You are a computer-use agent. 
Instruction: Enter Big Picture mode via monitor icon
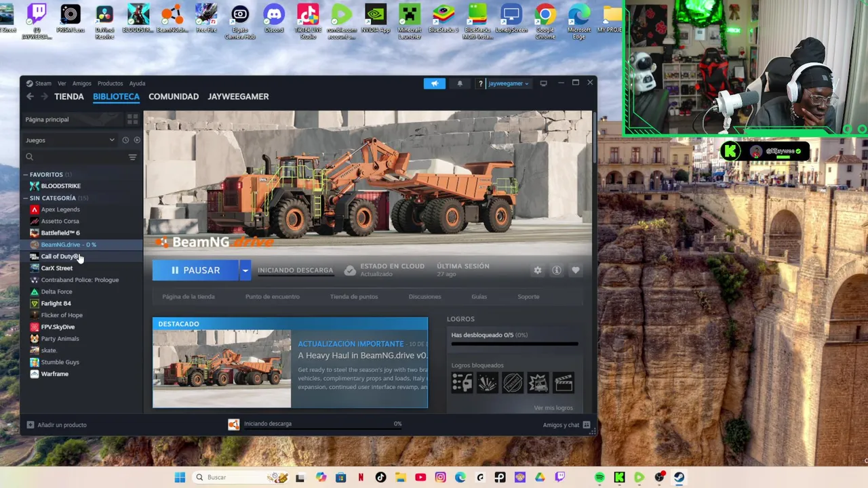click(x=543, y=83)
